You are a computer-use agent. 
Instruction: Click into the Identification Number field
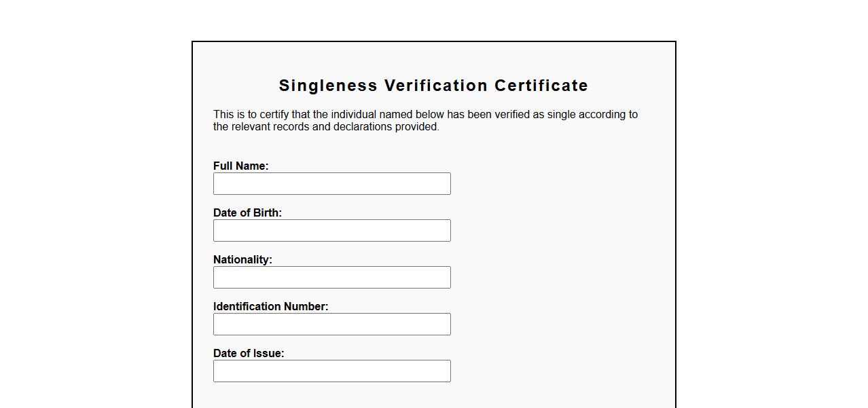(x=331, y=324)
